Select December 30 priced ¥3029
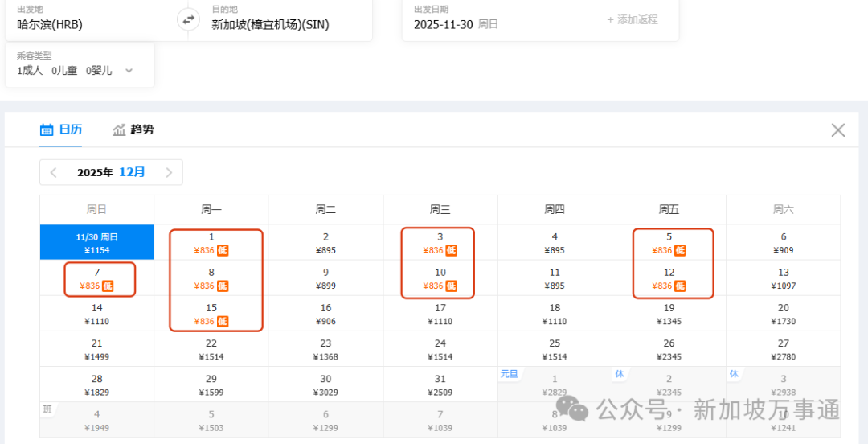 pyautogui.click(x=326, y=384)
